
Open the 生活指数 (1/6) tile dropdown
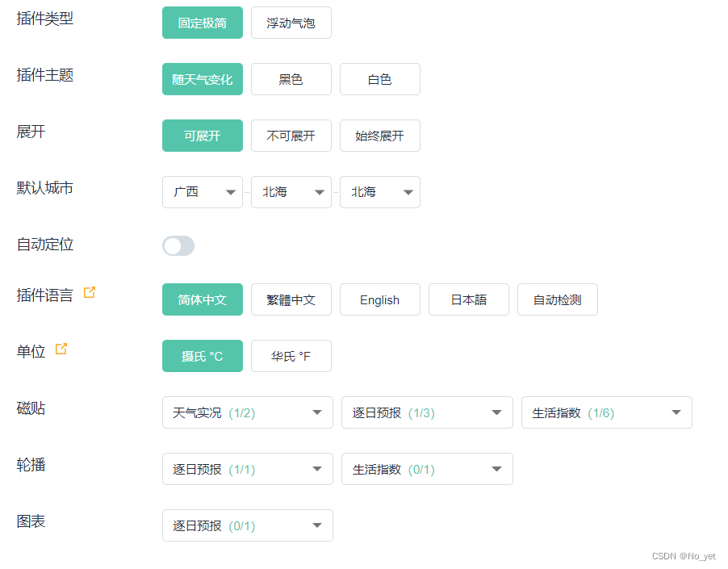tap(606, 412)
